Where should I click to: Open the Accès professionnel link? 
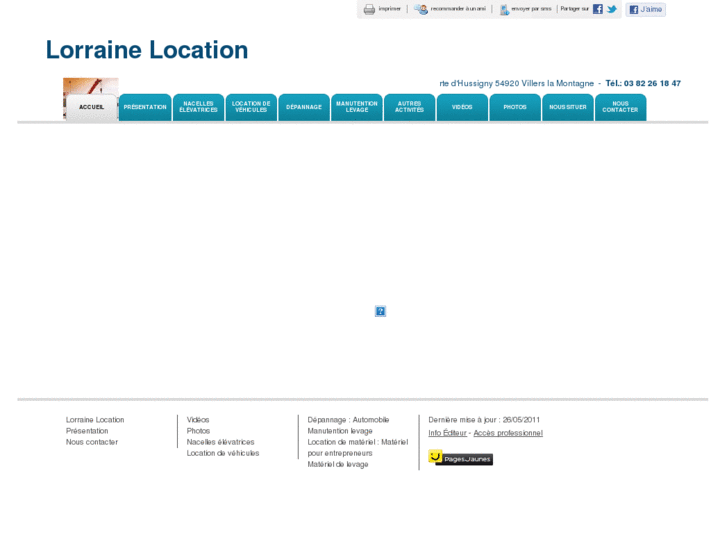508,433
